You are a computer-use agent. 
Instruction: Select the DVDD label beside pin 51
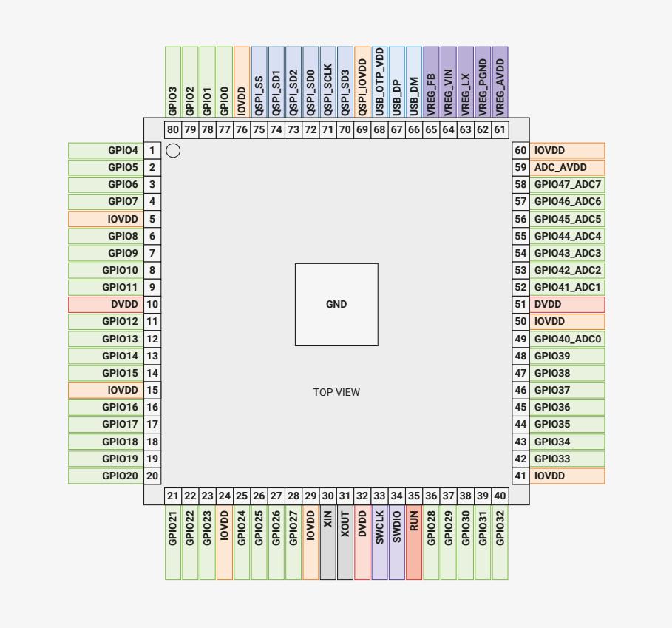tap(568, 304)
